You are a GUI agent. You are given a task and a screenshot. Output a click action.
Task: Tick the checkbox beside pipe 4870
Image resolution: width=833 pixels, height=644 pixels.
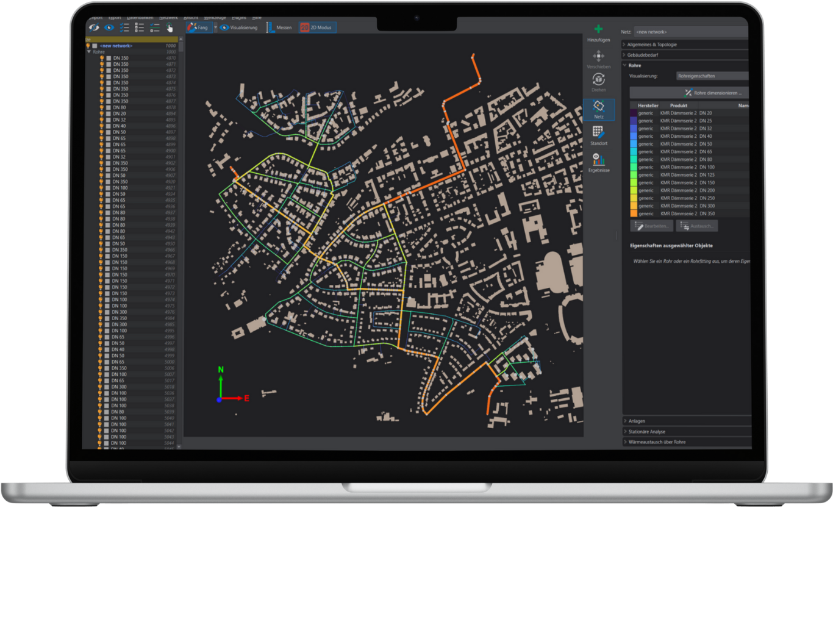[108, 58]
